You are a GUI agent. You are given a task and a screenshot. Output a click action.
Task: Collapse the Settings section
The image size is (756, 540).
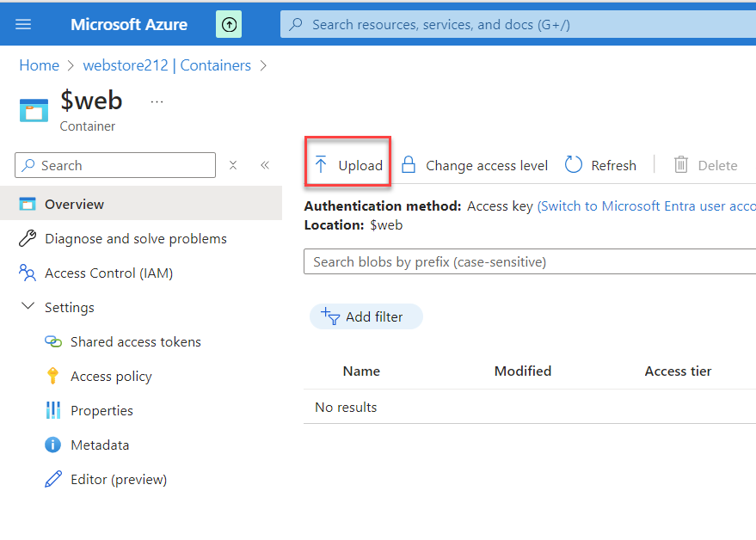click(28, 307)
